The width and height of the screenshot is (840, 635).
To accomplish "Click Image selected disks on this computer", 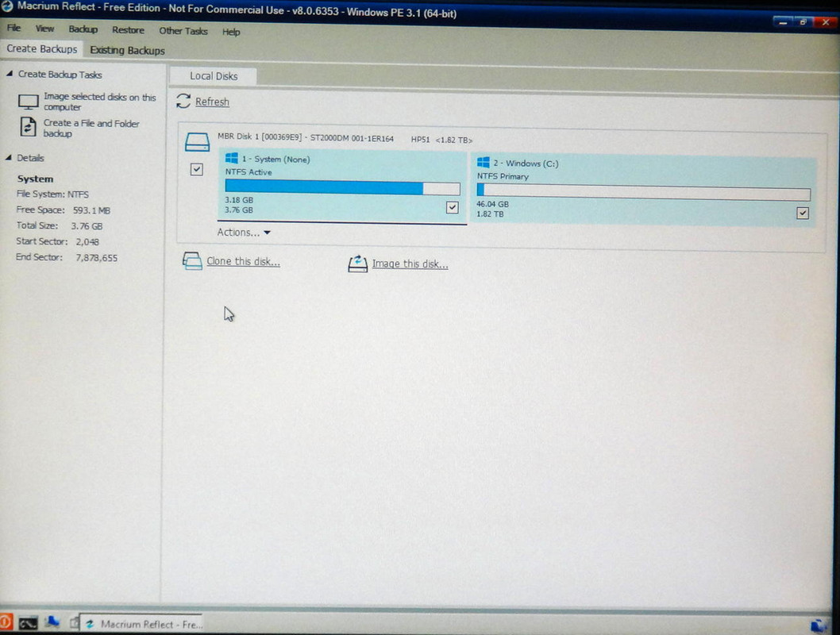I will click(100, 102).
